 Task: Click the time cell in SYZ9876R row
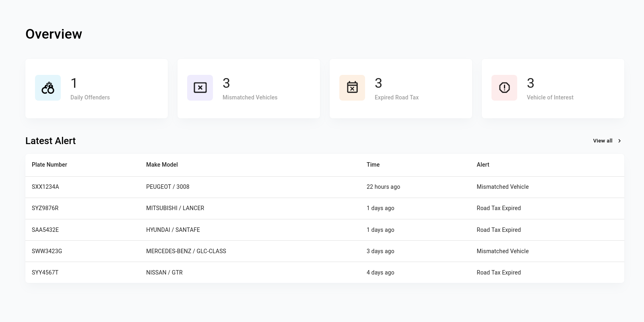point(380,208)
